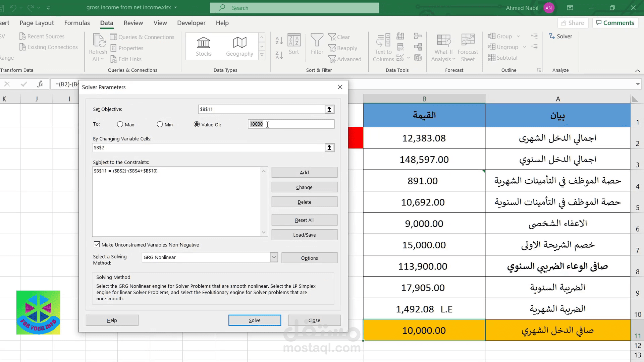644x362 pixels.
Task: Uncheck Make Unconstrained Variables Non-Negative
Action: [x=97, y=245]
